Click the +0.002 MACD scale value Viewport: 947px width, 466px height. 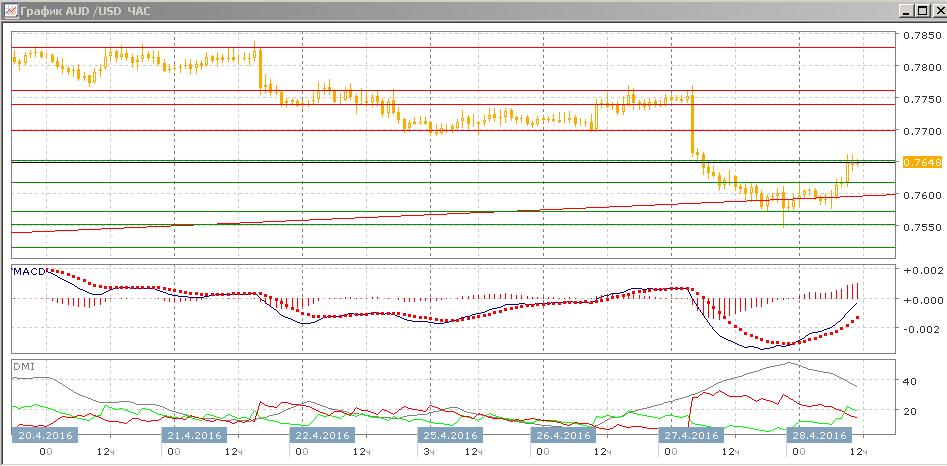click(922, 271)
